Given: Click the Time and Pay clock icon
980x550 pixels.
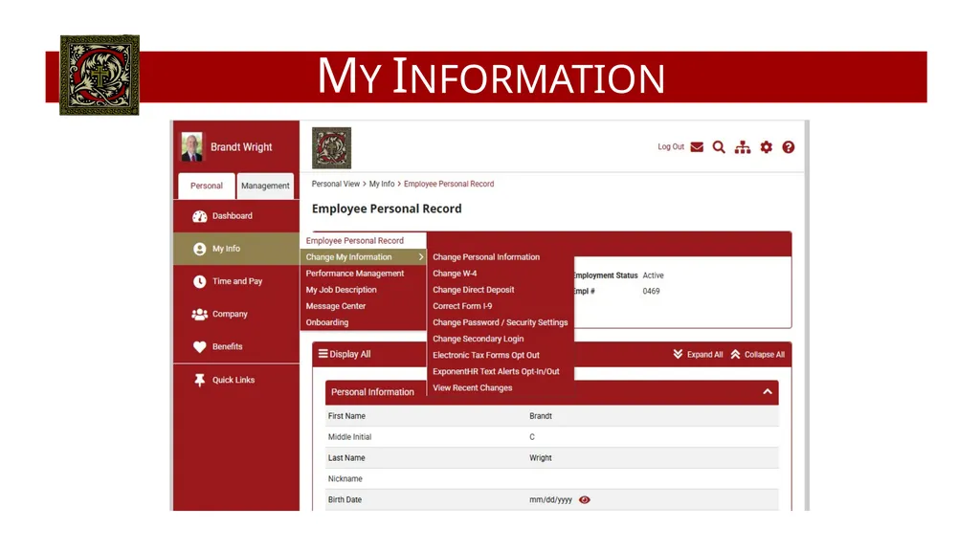Looking at the screenshot, I should [x=199, y=281].
